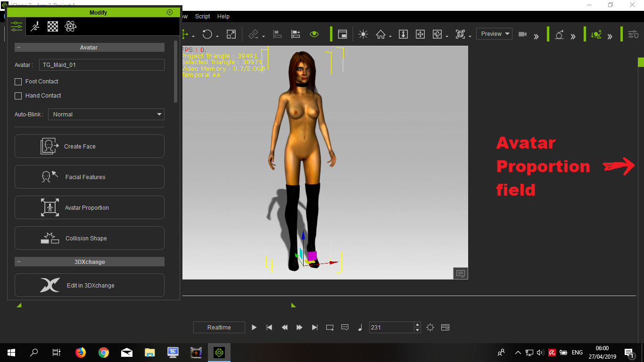644x362 pixels.
Task: Click the Collision Shape button
Action: tap(90, 238)
